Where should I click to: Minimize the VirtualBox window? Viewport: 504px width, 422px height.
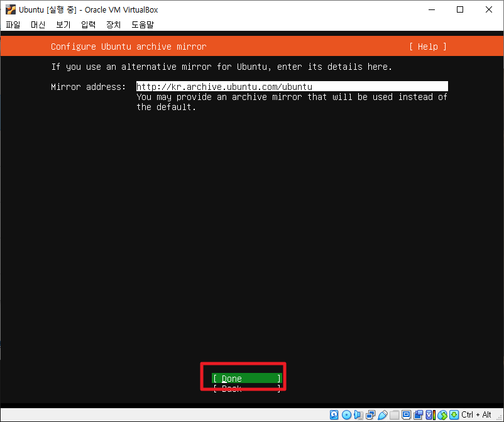(432, 9)
